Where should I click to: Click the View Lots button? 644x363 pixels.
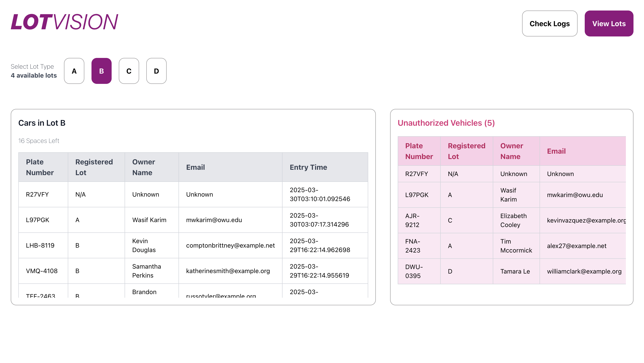(x=608, y=23)
